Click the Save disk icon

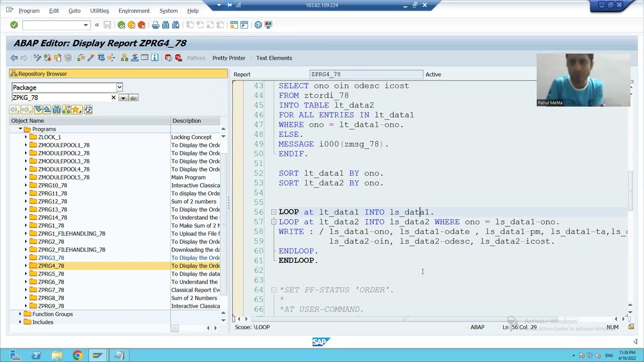coord(107,25)
